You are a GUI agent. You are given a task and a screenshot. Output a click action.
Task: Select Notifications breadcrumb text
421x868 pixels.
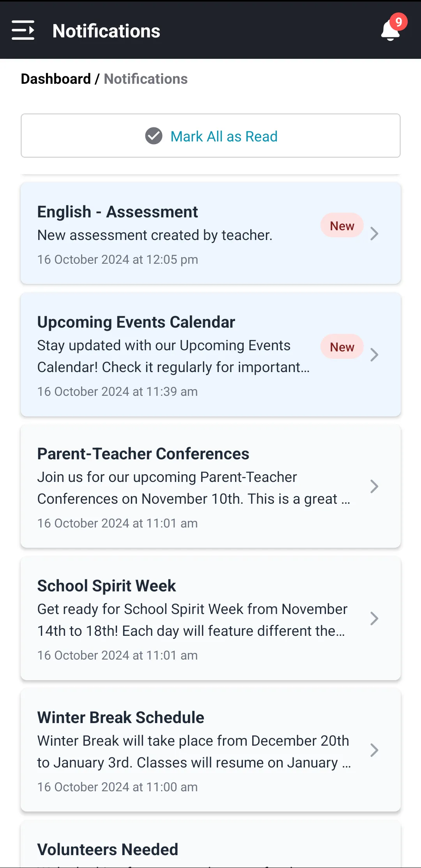coord(146,79)
